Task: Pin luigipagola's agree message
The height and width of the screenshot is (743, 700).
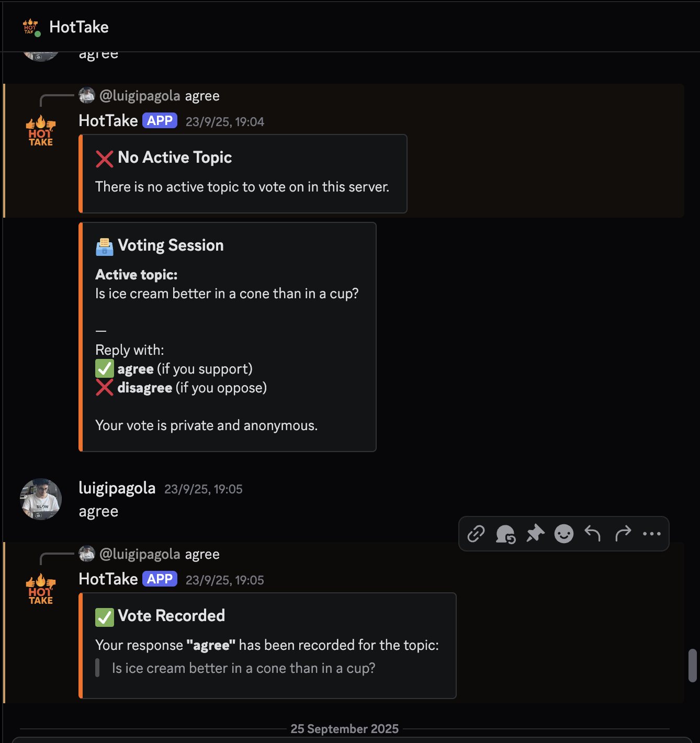Action: [x=535, y=534]
